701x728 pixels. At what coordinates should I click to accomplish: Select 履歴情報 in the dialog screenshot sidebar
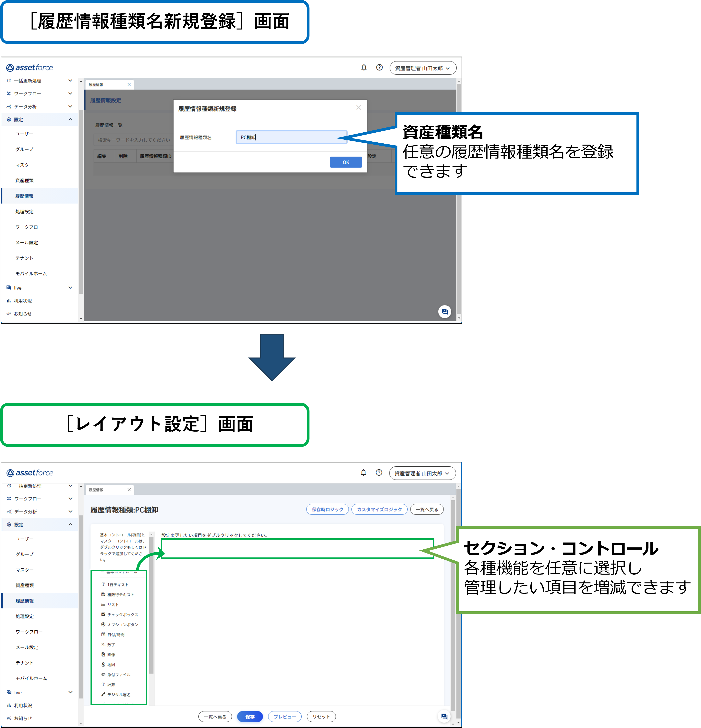24,196
